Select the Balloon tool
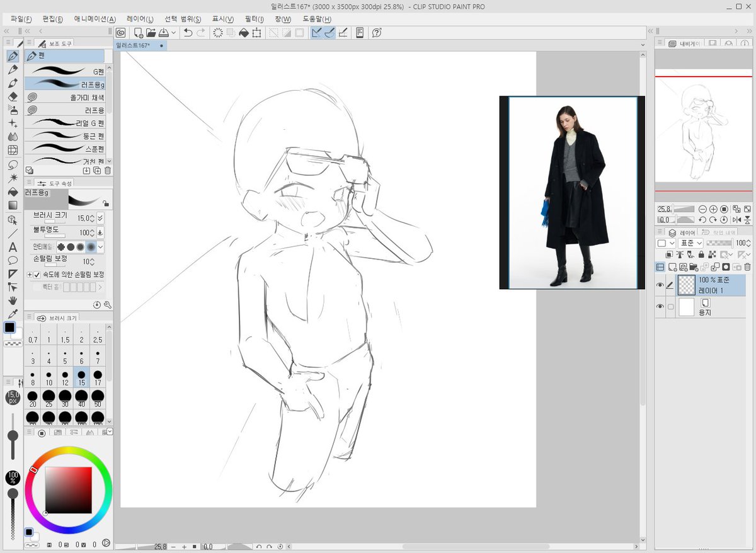756x553 pixels. point(13,260)
